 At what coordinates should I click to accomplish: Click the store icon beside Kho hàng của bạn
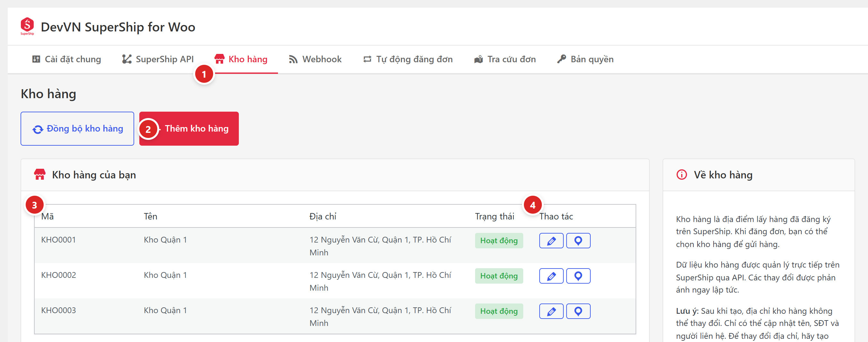(x=40, y=174)
